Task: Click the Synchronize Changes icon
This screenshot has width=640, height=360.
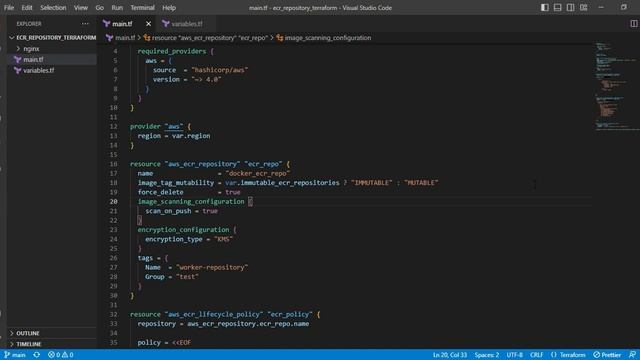Action: pos(37,355)
